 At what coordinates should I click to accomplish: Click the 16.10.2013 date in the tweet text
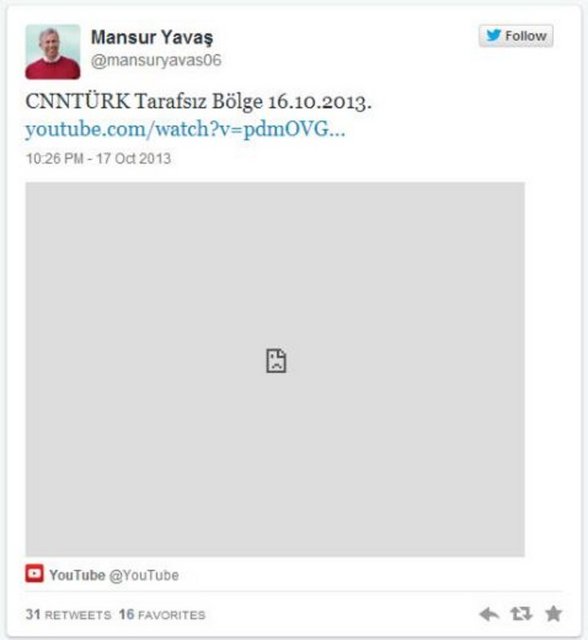(x=320, y=102)
